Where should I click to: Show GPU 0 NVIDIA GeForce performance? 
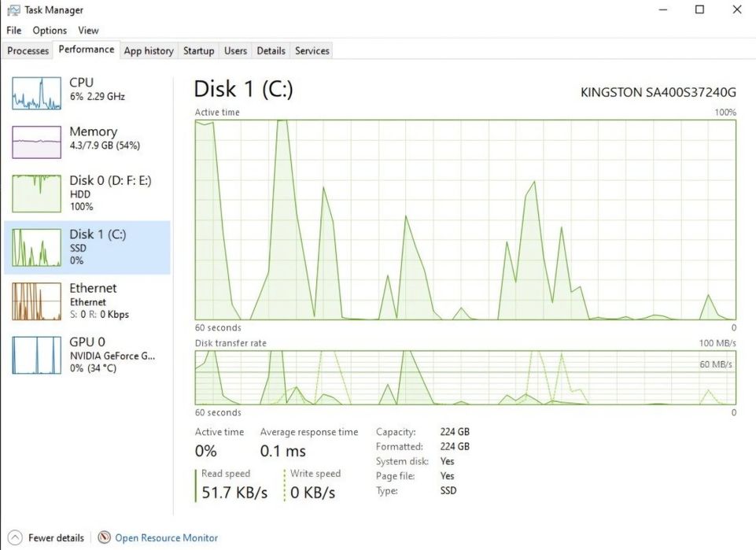(87, 355)
